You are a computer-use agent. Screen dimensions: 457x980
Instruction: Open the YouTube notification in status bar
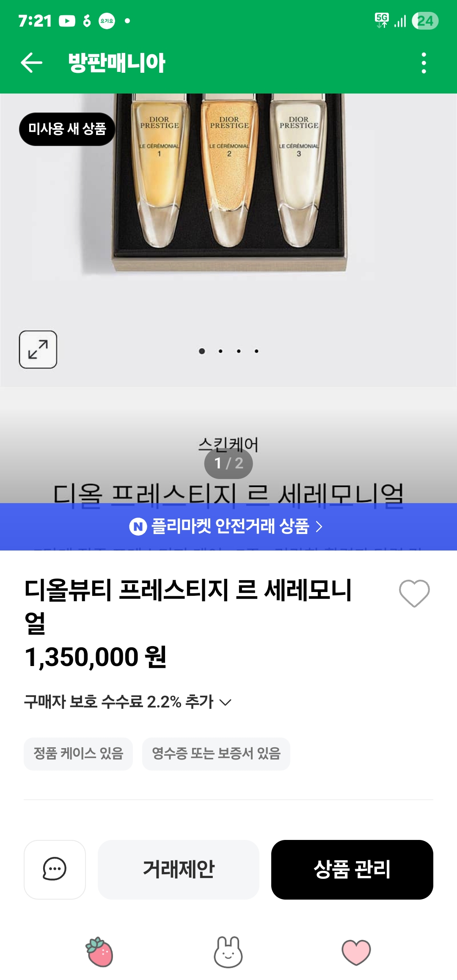[67, 21]
